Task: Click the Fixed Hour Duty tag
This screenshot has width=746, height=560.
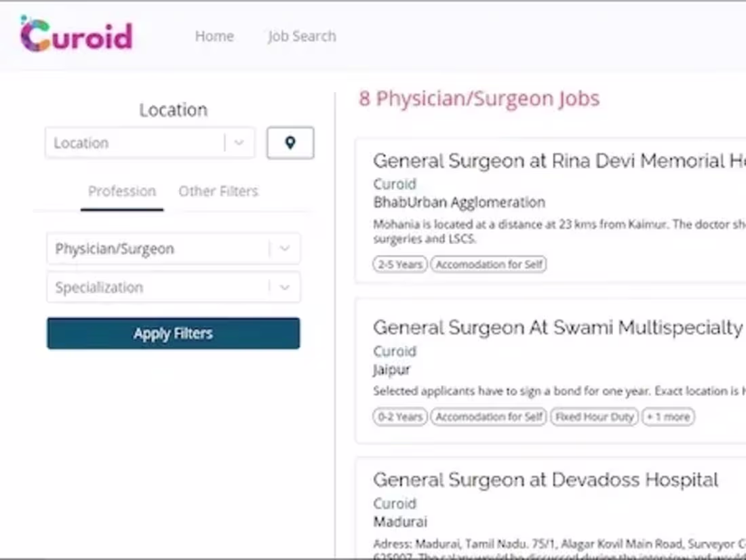Action: [x=594, y=417]
